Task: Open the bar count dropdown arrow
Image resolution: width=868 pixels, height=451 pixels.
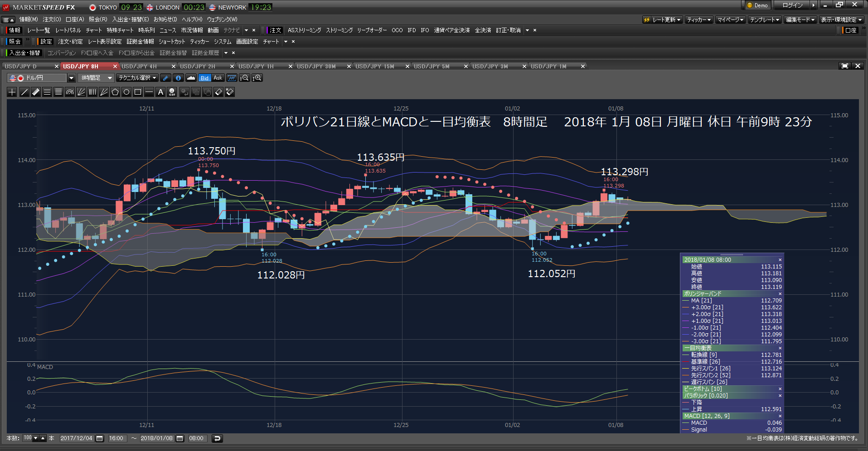Action: (36, 438)
